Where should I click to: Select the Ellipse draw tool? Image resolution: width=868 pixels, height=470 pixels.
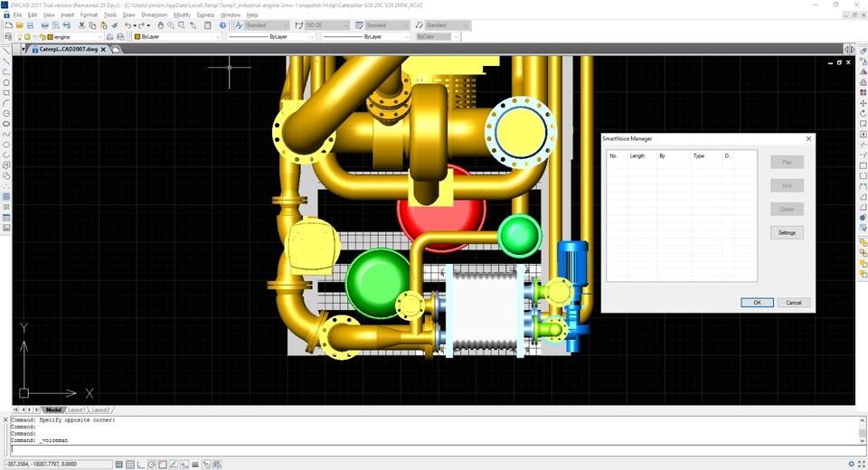point(6,124)
